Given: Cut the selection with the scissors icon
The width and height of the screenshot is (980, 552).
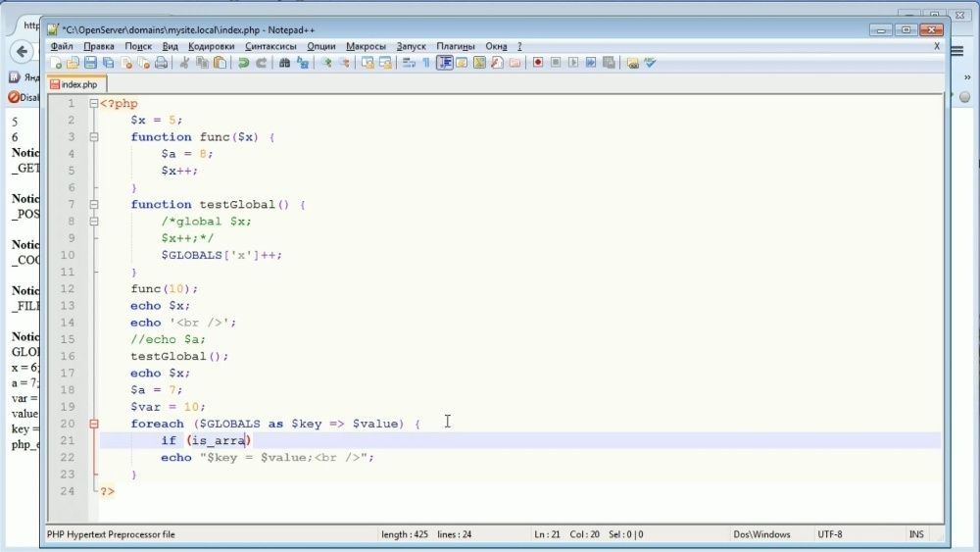Looking at the screenshot, I should 184,63.
